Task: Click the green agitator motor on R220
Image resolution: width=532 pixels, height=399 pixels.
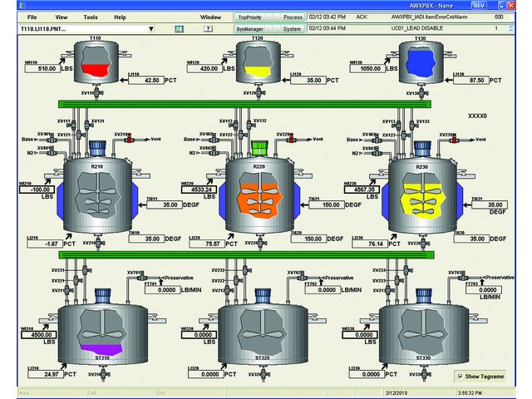Action: (x=260, y=149)
